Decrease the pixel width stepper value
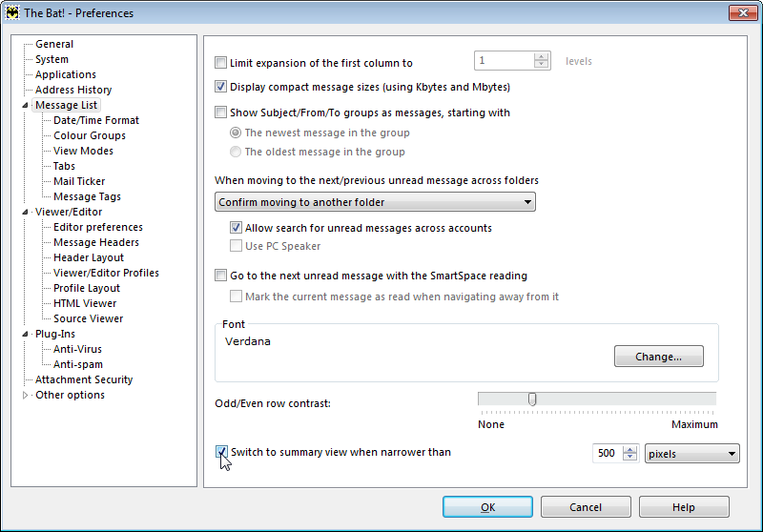This screenshot has height=532, width=763. 629,457
